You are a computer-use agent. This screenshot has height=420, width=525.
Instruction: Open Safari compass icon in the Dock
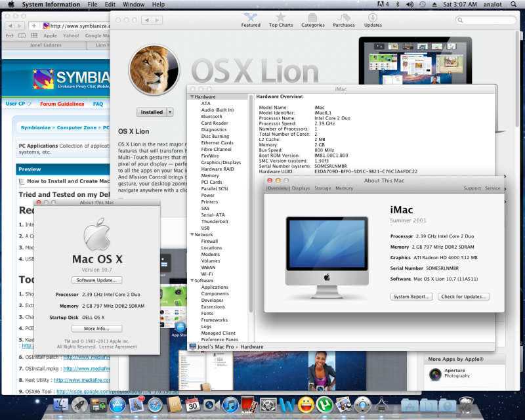click(x=155, y=406)
